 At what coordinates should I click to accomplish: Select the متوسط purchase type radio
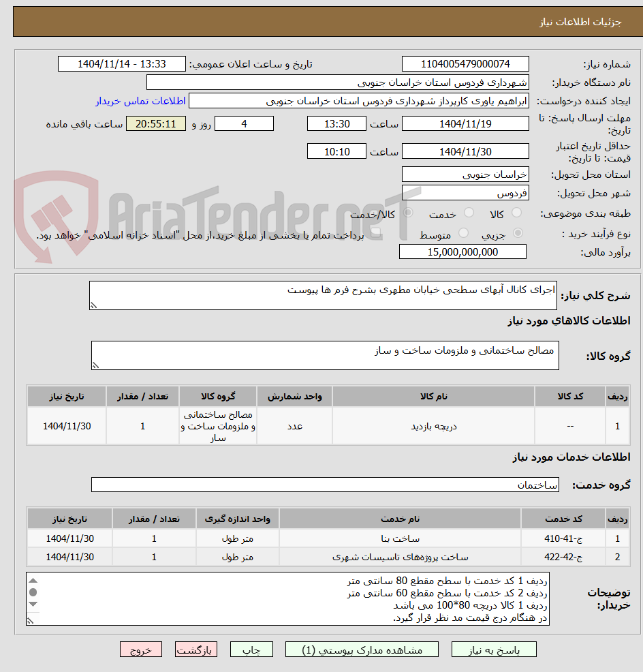point(463,232)
